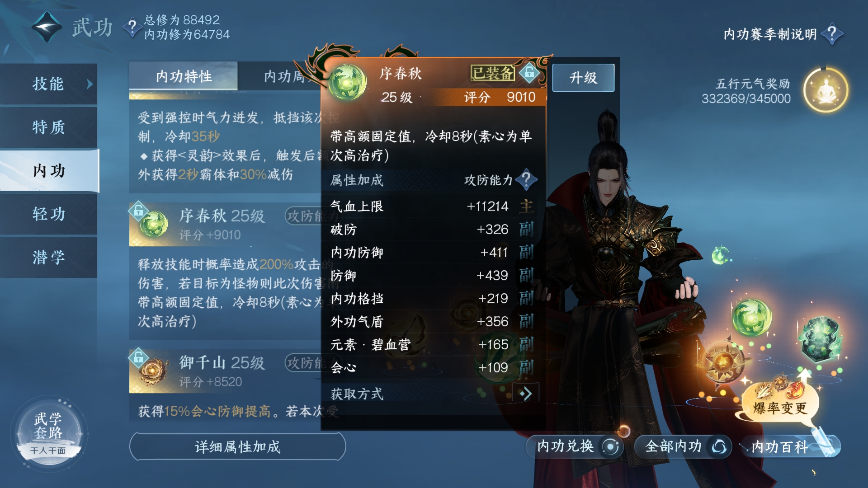868x488 pixels.
Task: Click the 升级 button
Action: [x=583, y=78]
